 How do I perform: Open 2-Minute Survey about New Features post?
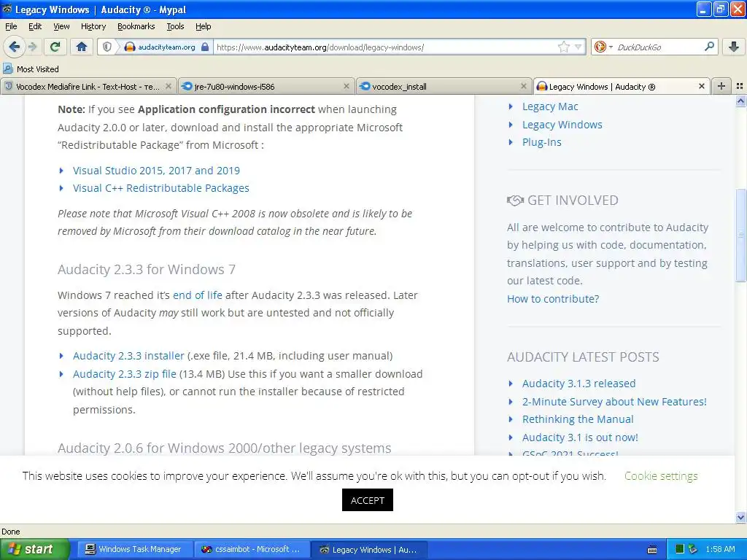pos(614,402)
